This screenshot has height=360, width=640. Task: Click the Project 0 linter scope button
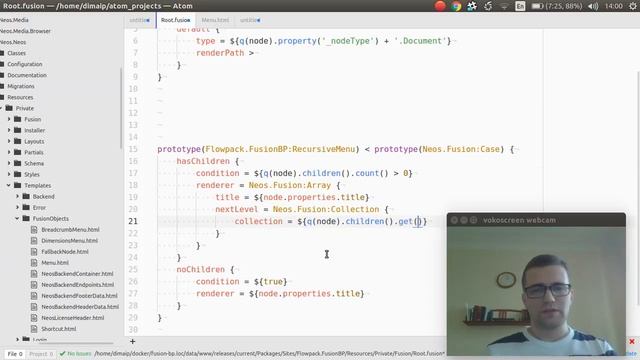point(41,354)
